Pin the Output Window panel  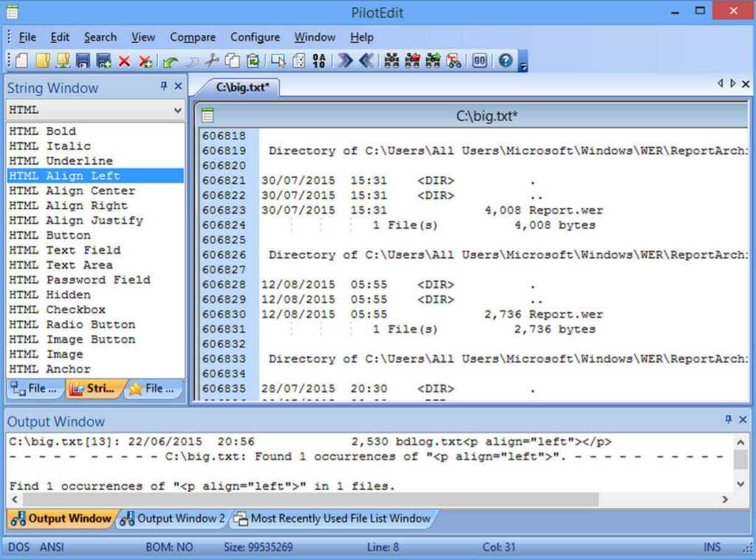tap(730, 420)
